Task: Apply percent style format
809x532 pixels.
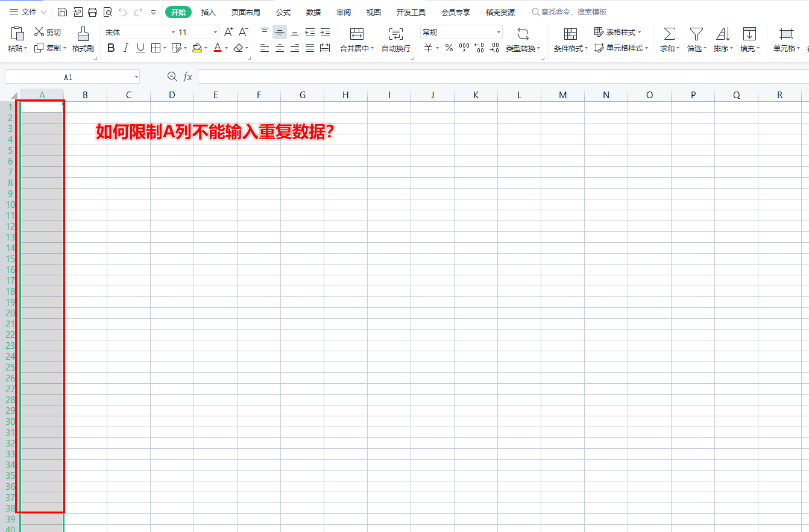Action: [x=449, y=48]
